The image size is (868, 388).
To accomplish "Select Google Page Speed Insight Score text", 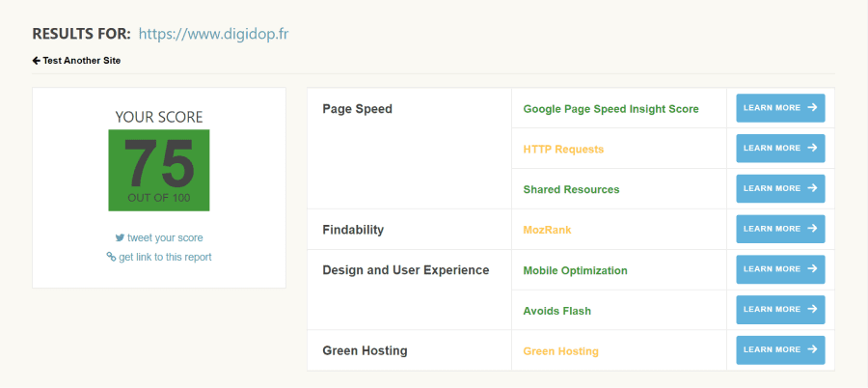I will pos(610,109).
